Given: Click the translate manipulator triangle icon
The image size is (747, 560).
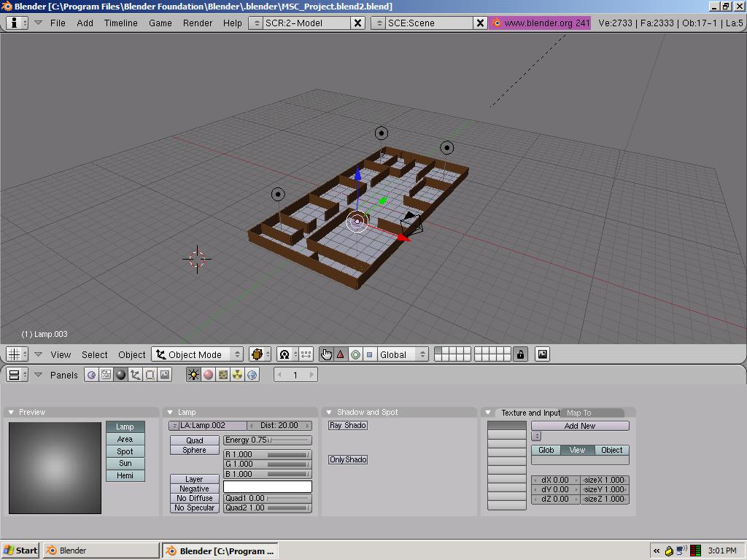Looking at the screenshot, I should click(341, 354).
